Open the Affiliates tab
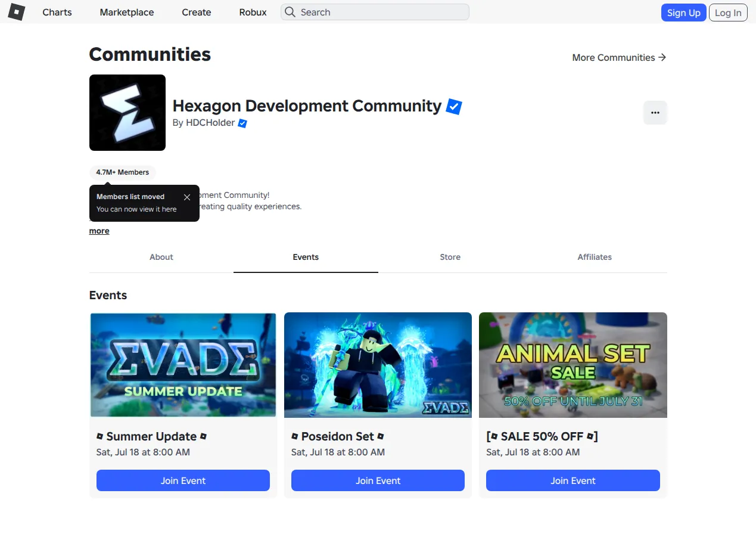This screenshot has width=756, height=543. 595,257
